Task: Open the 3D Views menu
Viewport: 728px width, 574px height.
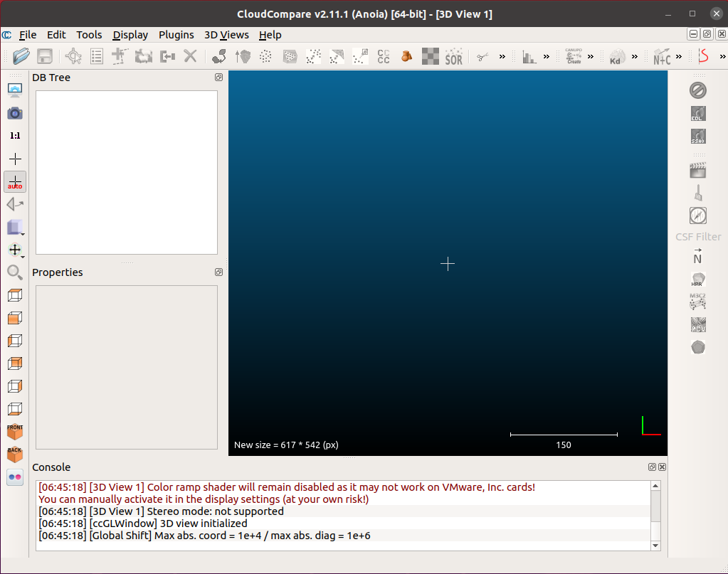Action: coord(226,35)
